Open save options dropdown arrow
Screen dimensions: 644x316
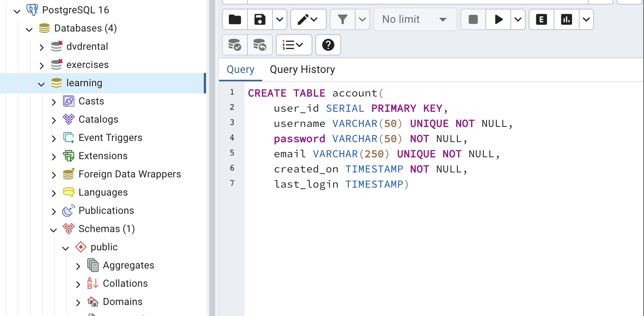click(280, 19)
